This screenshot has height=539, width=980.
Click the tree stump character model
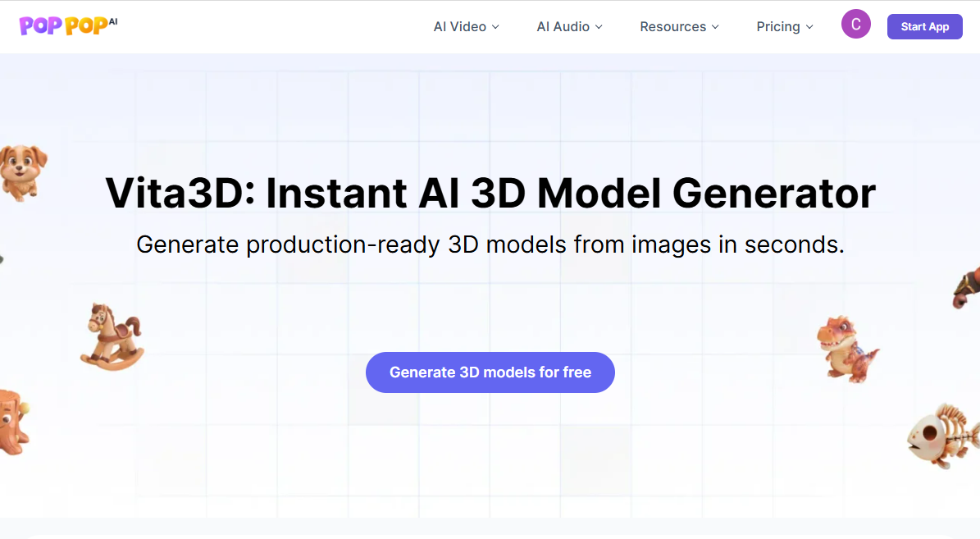(x=14, y=423)
